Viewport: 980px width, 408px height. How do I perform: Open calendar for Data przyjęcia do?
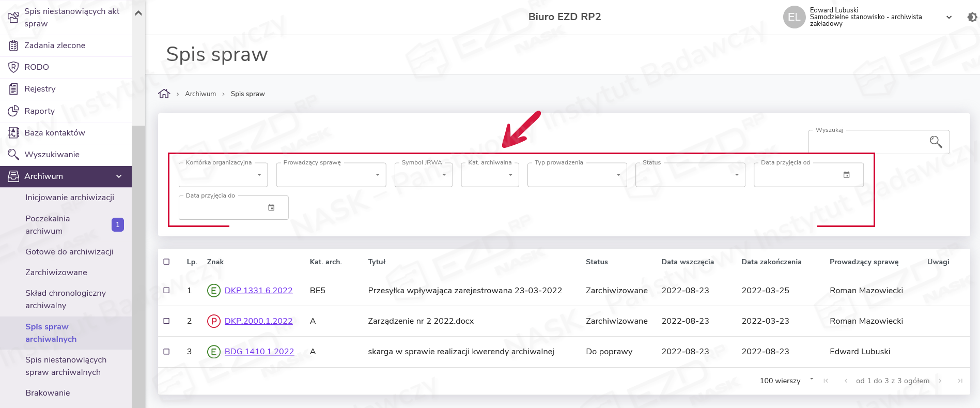[271, 208]
